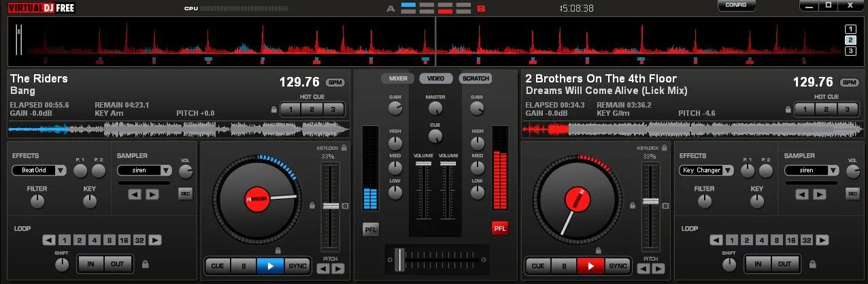Screen dimensions: 868x284
Task: Pause the left deck
Action: coord(244,266)
